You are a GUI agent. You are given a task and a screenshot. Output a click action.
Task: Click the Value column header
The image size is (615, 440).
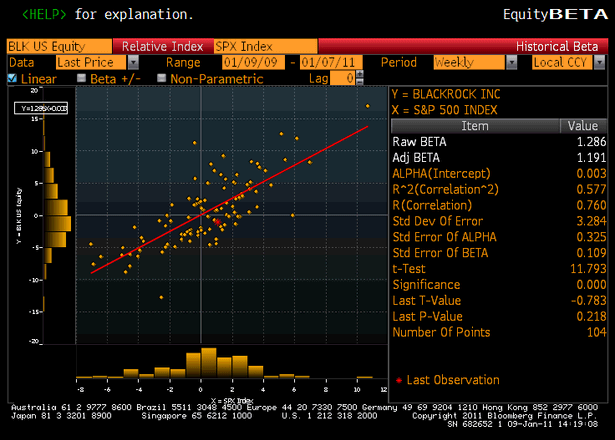583,126
